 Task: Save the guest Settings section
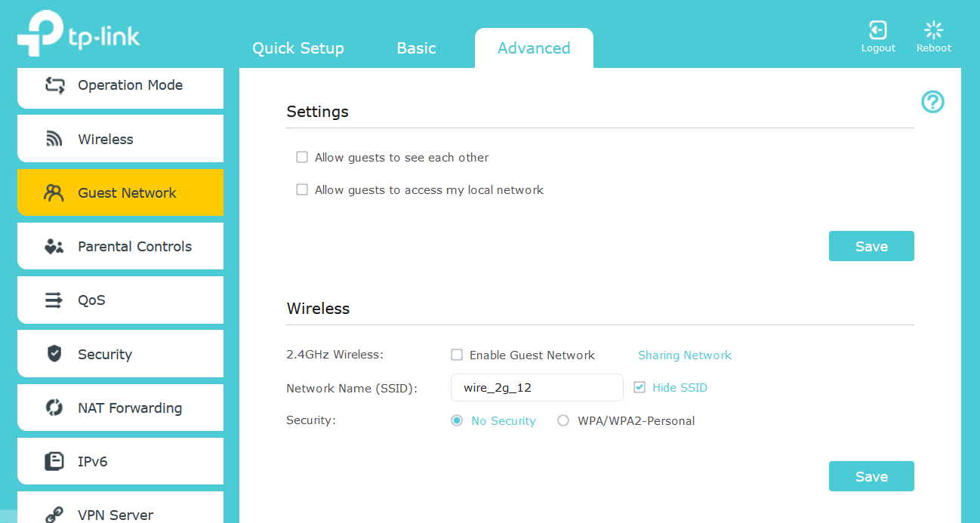(871, 247)
